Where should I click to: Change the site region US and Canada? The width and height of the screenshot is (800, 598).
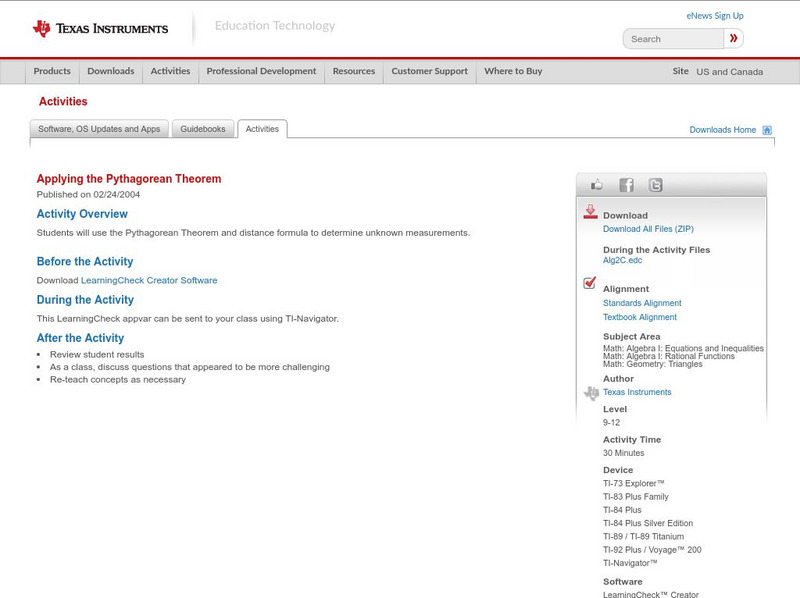(x=730, y=72)
